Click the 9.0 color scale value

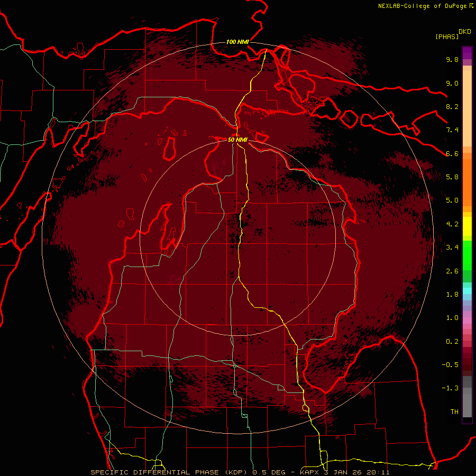(x=452, y=83)
